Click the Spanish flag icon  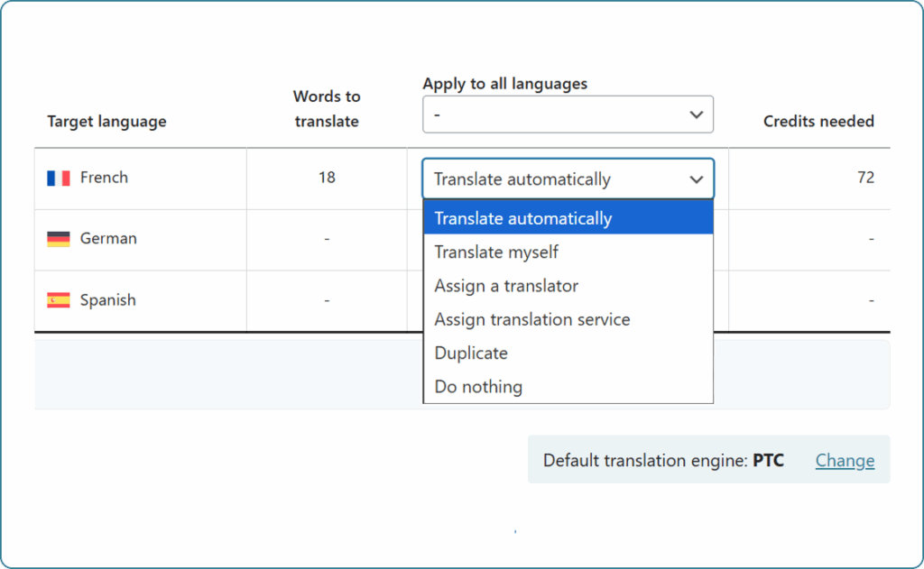click(59, 300)
